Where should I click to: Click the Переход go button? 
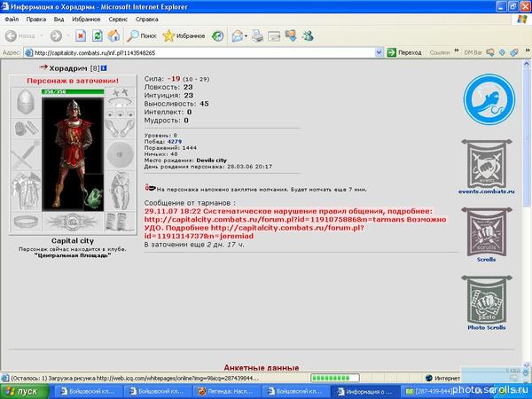pos(404,52)
